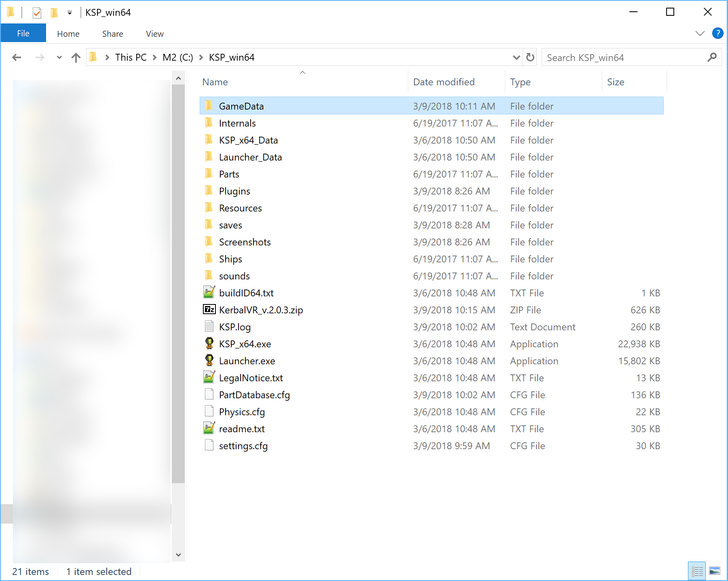
Task: Select the settings.cfg file name
Action: point(243,446)
